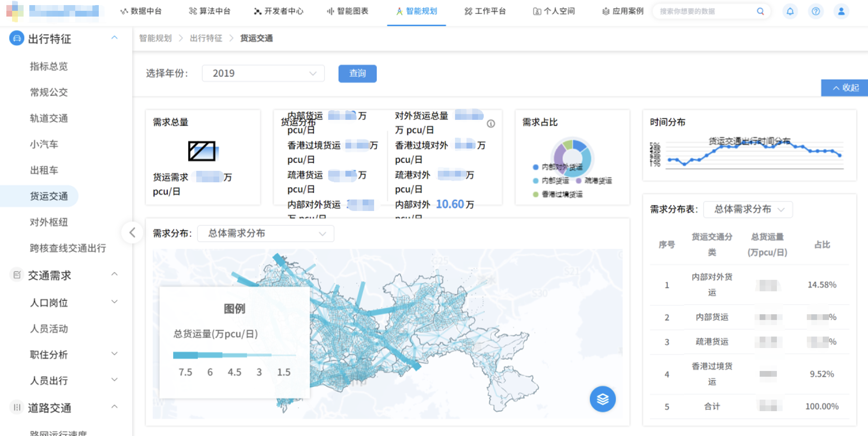Toggle 疏港货运 legend in donut chart

coord(594,181)
